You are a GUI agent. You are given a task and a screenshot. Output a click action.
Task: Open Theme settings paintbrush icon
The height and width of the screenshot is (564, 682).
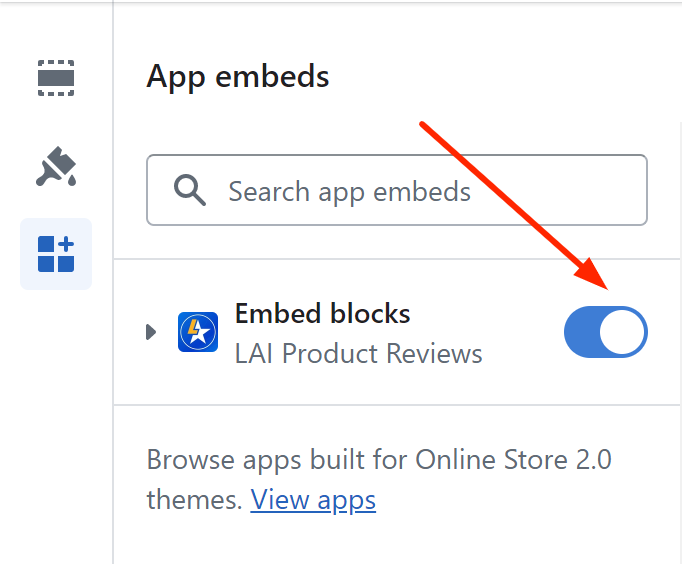point(56,167)
